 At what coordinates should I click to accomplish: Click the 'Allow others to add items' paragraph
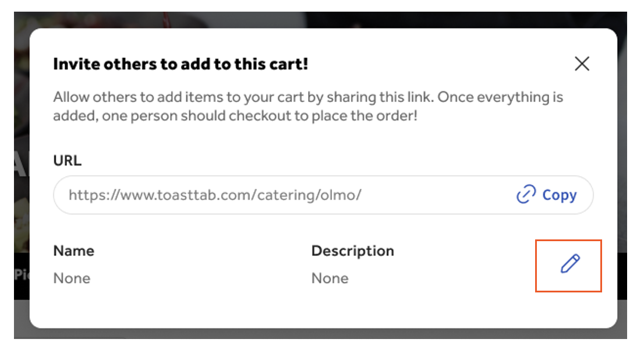tap(307, 106)
